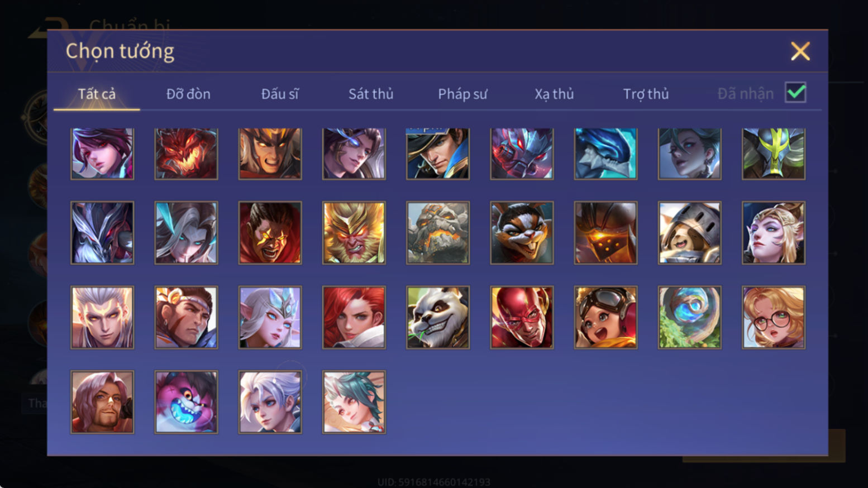868x488 pixels.
Task: Pick the panda warrior hero portrait
Action: 438,317
